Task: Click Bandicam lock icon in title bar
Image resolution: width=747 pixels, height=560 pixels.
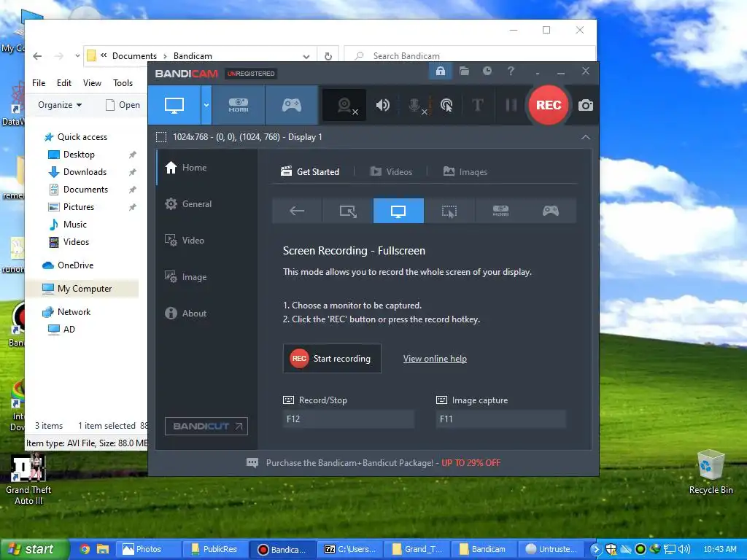Action: coord(440,71)
